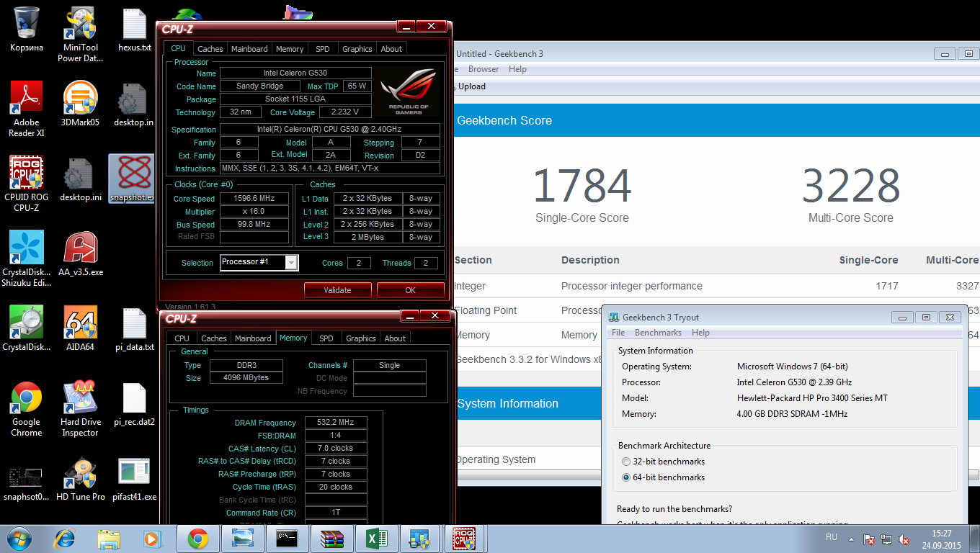Open Browser menu in Untitled Geekbench window
980x553 pixels.
coord(484,69)
